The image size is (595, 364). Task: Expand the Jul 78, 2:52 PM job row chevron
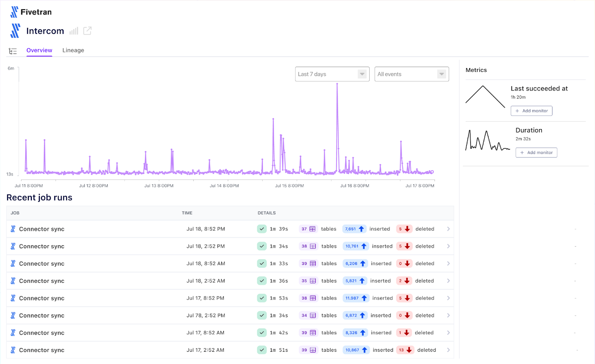(448, 315)
